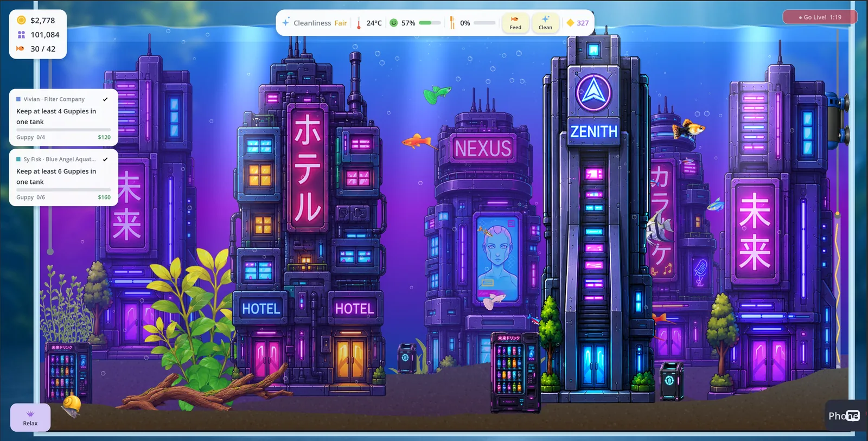This screenshot has height=441, width=868.
Task: Click the orange fish count icon
Action: [x=21, y=49]
